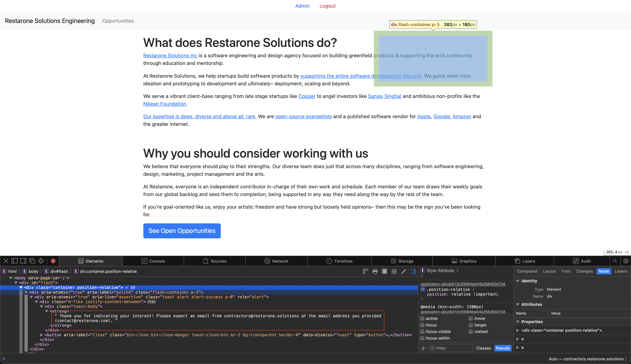The height and width of the screenshot is (364, 631).
Task: Dock inspector to left side icon
Action: tap(15, 261)
